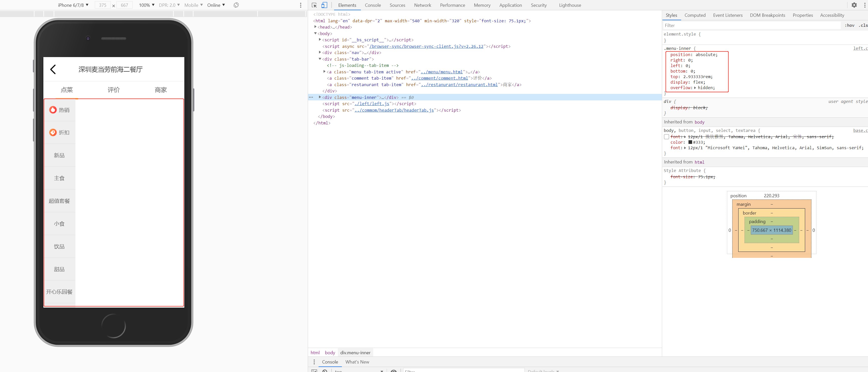Collapse the body element node
Viewport: 868px width, 372px height.
(315, 33)
